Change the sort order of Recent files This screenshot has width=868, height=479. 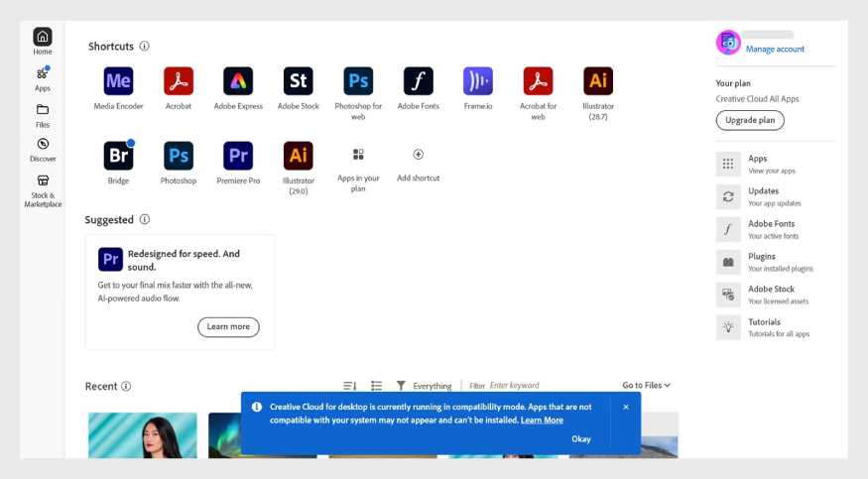pos(350,386)
